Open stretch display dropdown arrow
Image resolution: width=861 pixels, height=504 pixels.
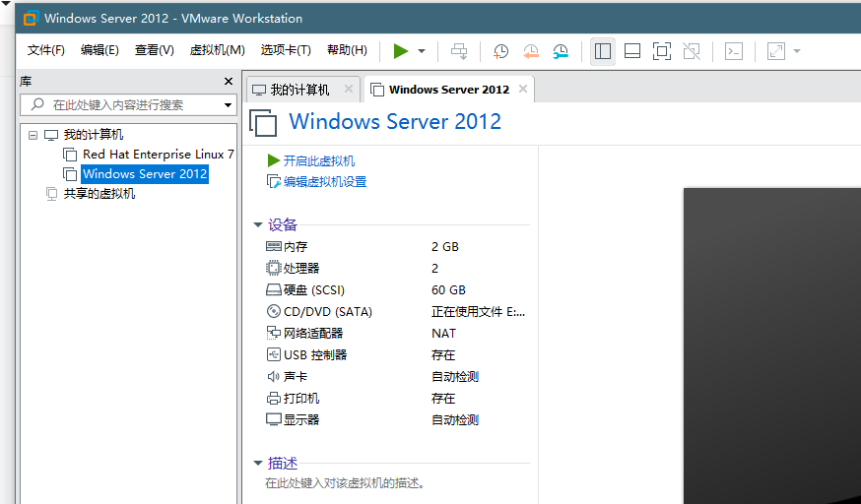point(797,51)
